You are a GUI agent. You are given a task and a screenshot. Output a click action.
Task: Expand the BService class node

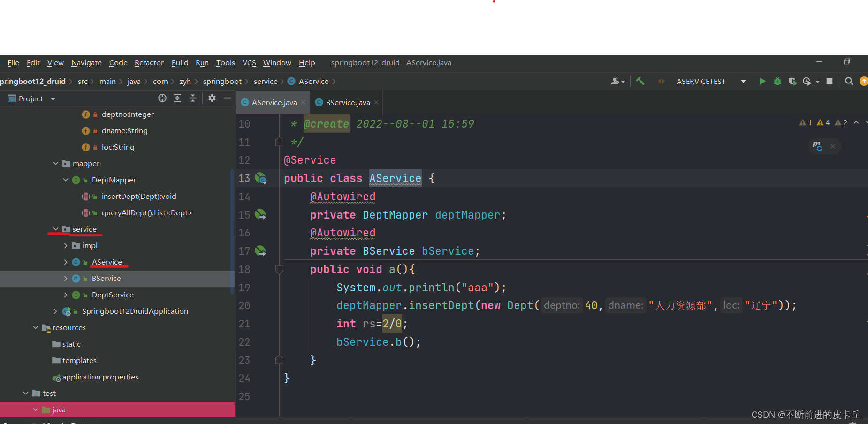[x=66, y=278]
